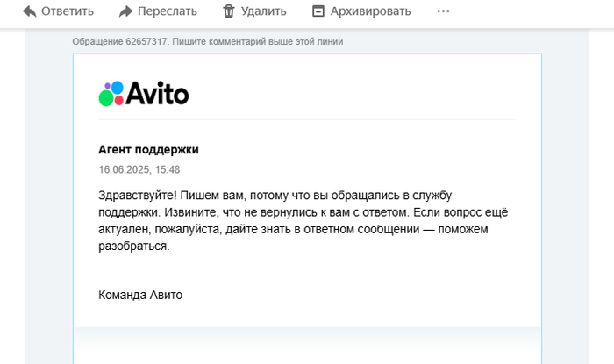Click the line "Обращение 62657317"
This screenshot has width=614, height=364.
pyautogui.click(x=119, y=42)
